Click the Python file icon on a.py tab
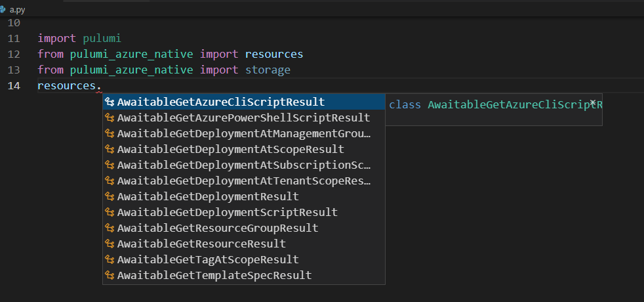Viewport: 644px width, 302px height. [4, 9]
